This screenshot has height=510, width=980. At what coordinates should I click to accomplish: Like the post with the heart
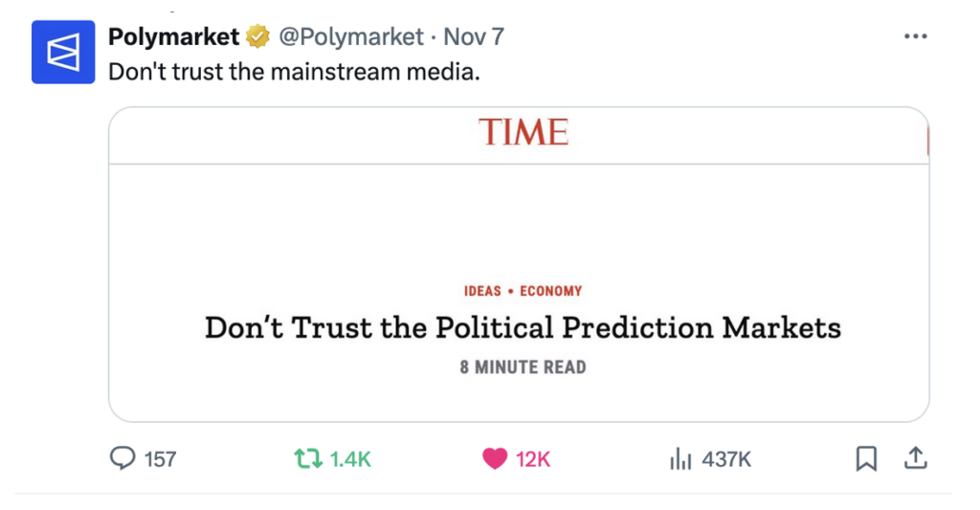494,459
